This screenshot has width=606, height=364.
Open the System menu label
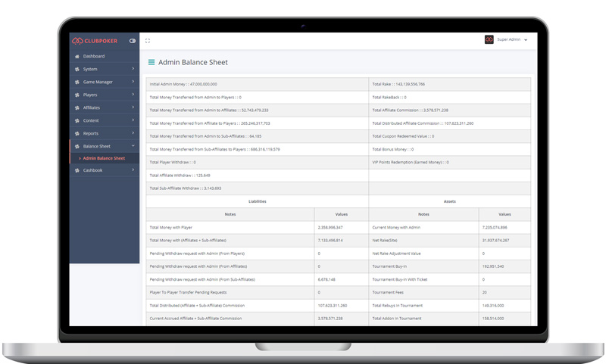click(90, 69)
